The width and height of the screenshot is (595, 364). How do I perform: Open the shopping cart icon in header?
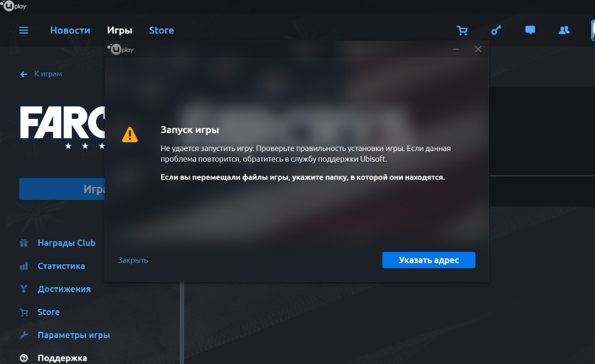point(462,30)
